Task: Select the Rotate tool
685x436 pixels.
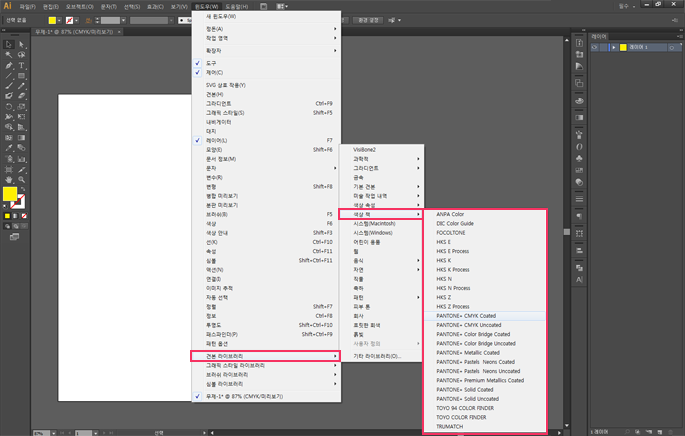Action: coord(8,107)
